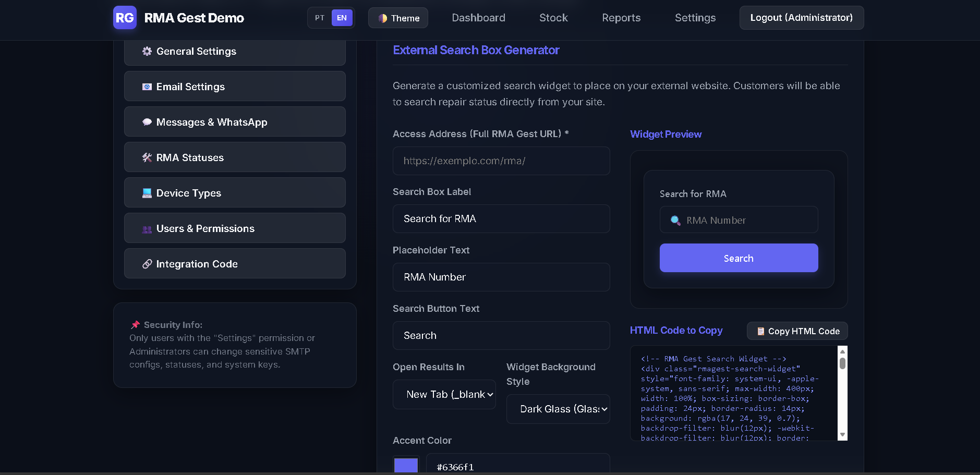
Task: Go to Dashboard
Action: (478, 18)
